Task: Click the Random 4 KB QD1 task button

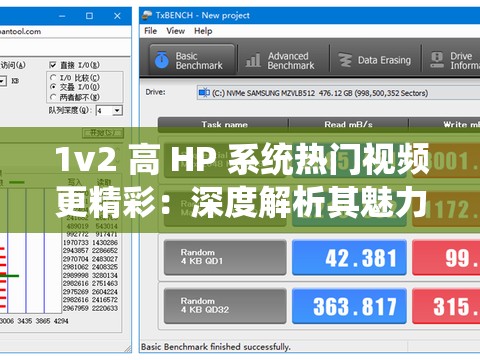Action: point(225,257)
